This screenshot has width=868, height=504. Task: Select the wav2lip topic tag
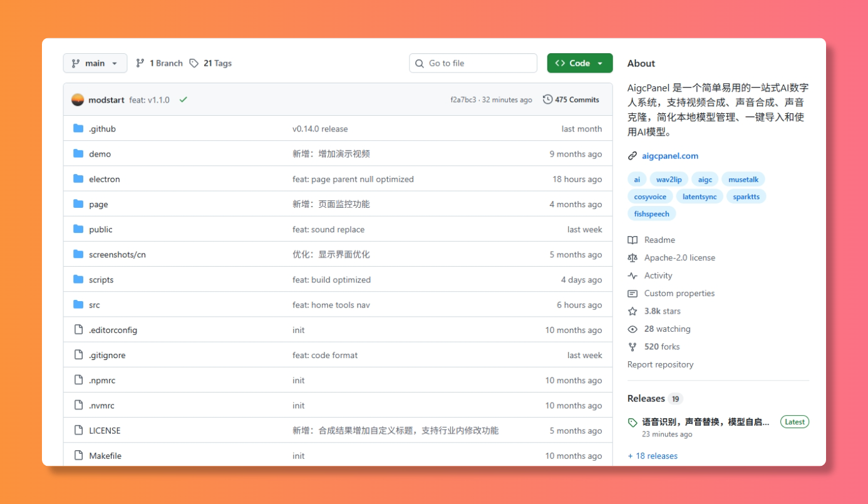669,180
